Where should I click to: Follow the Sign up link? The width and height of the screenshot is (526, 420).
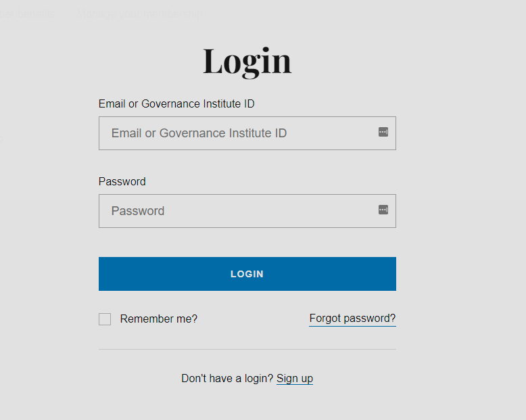point(295,379)
